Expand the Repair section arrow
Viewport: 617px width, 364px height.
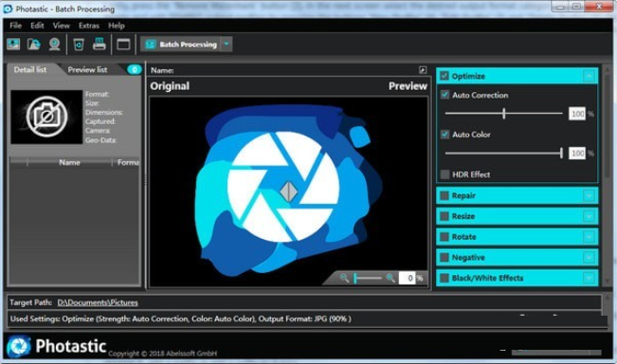(x=589, y=195)
